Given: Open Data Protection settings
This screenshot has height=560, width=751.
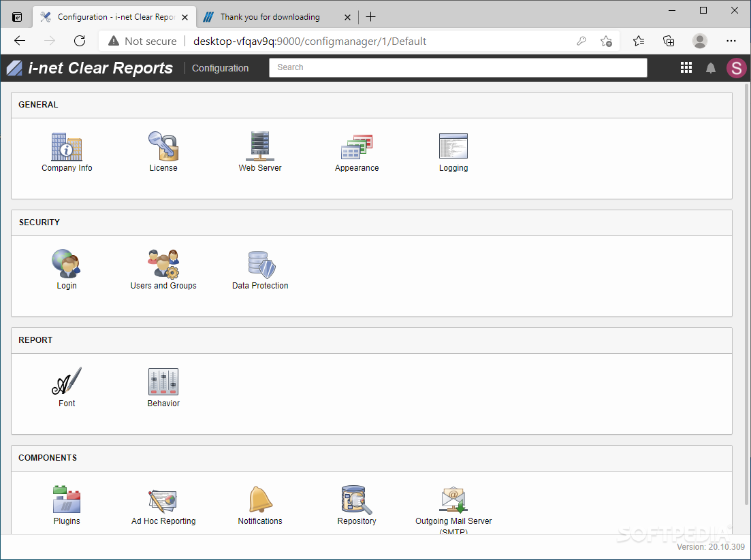Looking at the screenshot, I should (x=260, y=269).
